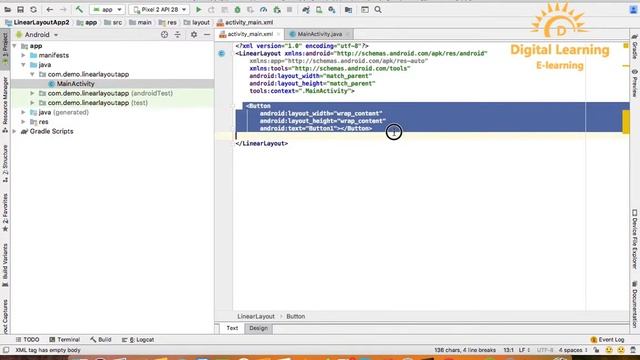Open the Build tool window
Image resolution: width=640 pixels, height=360 pixels.
coord(101,340)
